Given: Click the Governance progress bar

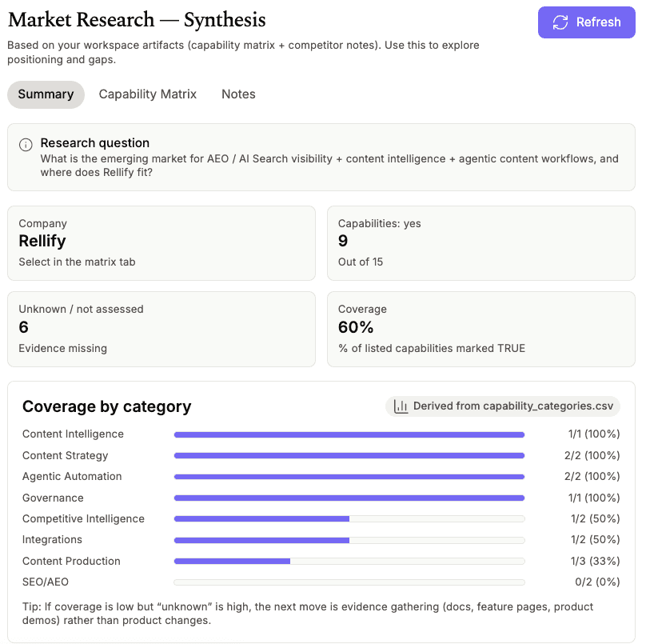Looking at the screenshot, I should pyautogui.click(x=349, y=498).
